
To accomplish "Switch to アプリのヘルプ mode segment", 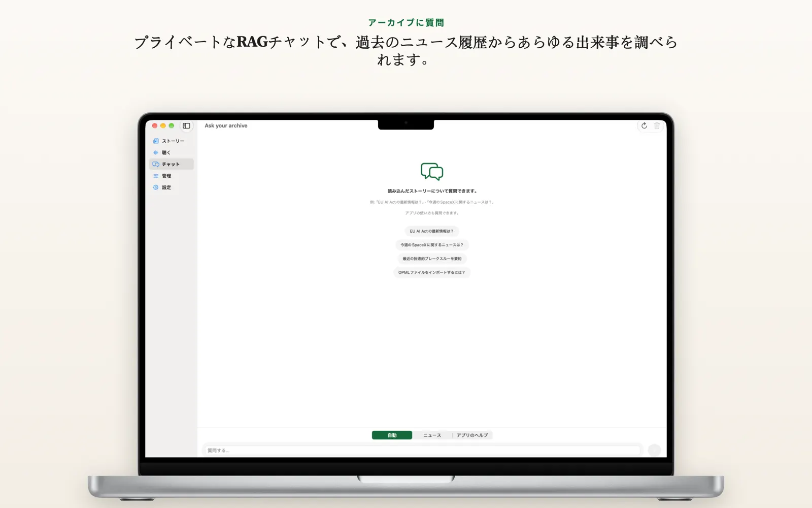I will pyautogui.click(x=472, y=435).
